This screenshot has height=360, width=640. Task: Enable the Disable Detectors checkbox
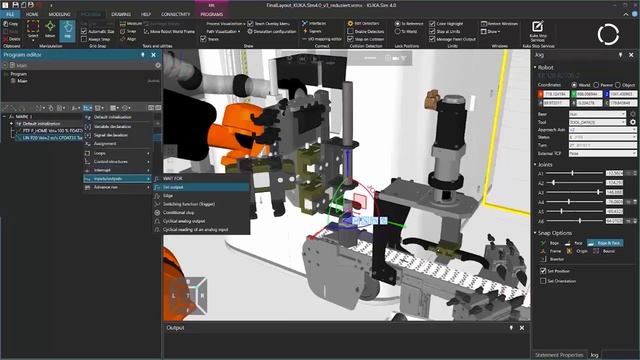(x=350, y=31)
